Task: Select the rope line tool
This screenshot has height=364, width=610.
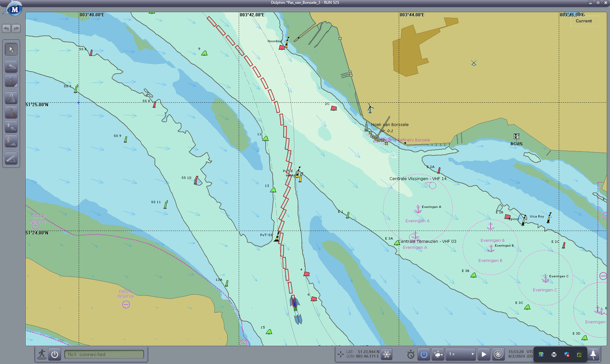Action: (x=11, y=112)
